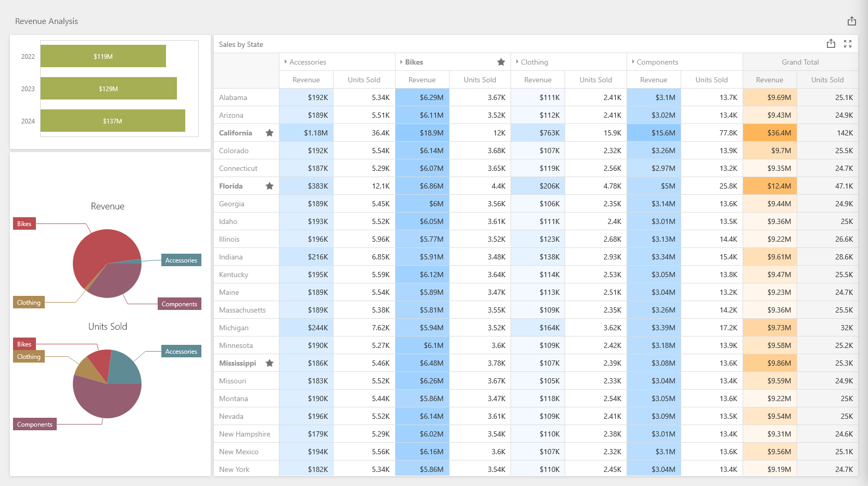Click the Bikes label on Revenue pie
Screen dimensions: 868x486
pyautogui.click(x=24, y=224)
